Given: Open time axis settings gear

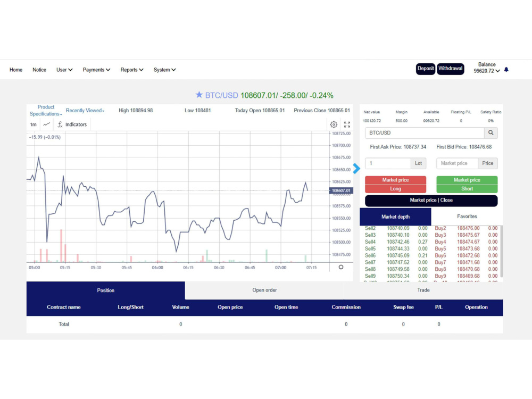Looking at the screenshot, I should (341, 267).
